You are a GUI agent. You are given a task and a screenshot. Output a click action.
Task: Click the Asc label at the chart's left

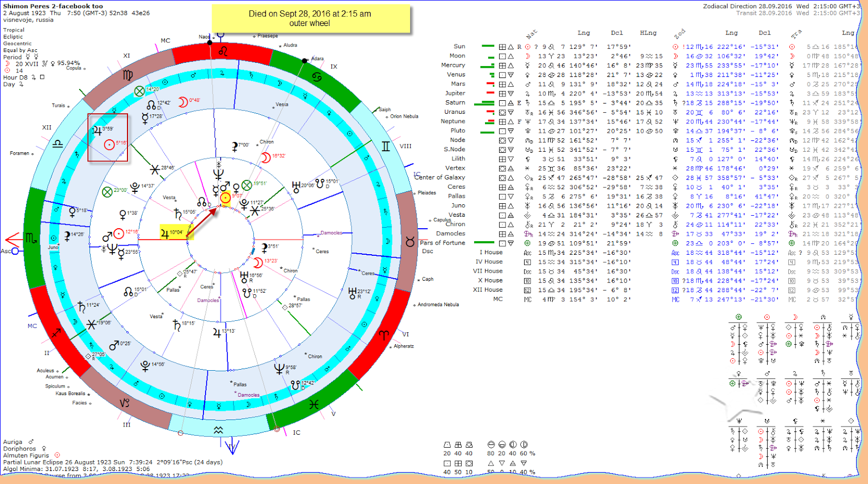pos(6,251)
